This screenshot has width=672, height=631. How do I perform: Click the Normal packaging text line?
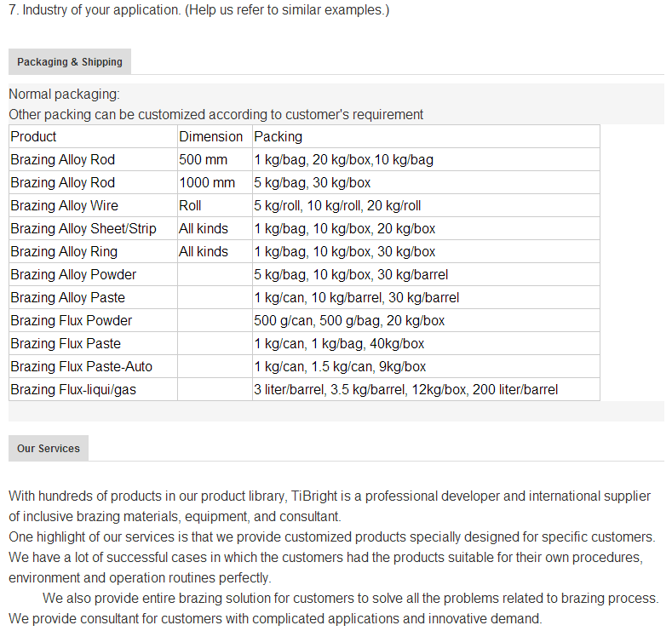(x=64, y=95)
